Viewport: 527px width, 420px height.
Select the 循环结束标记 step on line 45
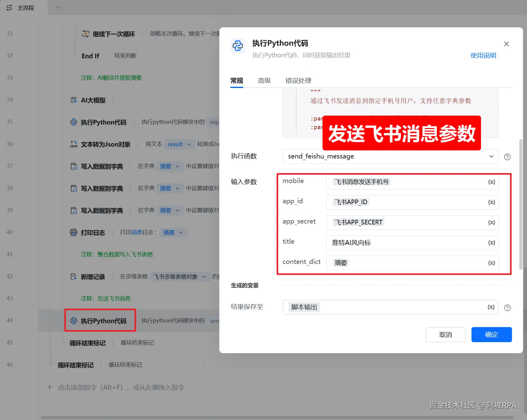point(87,343)
